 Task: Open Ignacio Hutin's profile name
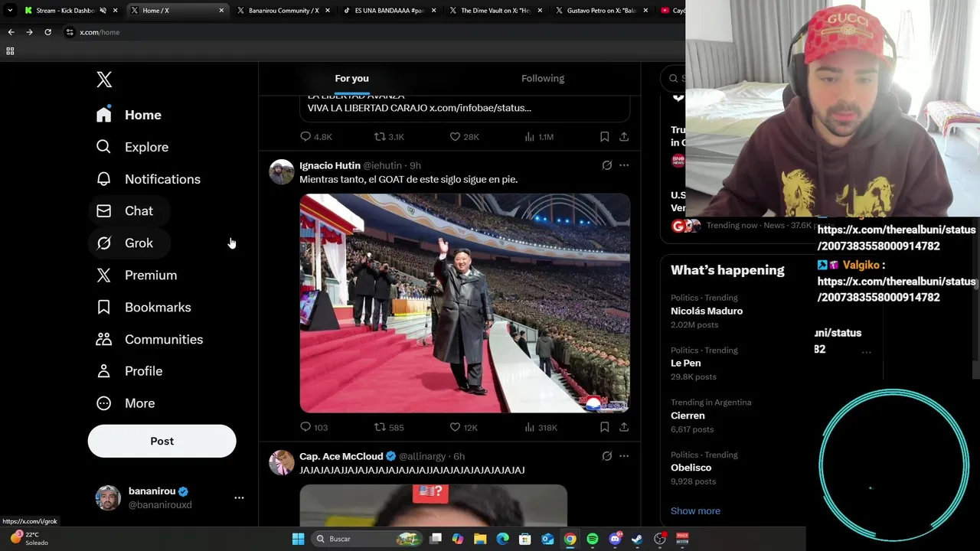(x=330, y=165)
